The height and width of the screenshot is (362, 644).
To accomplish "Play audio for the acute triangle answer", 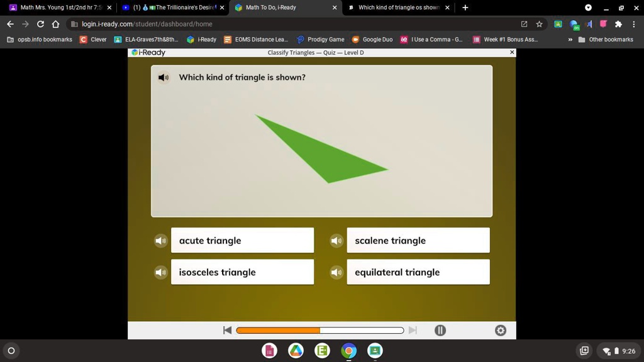I will (160, 240).
